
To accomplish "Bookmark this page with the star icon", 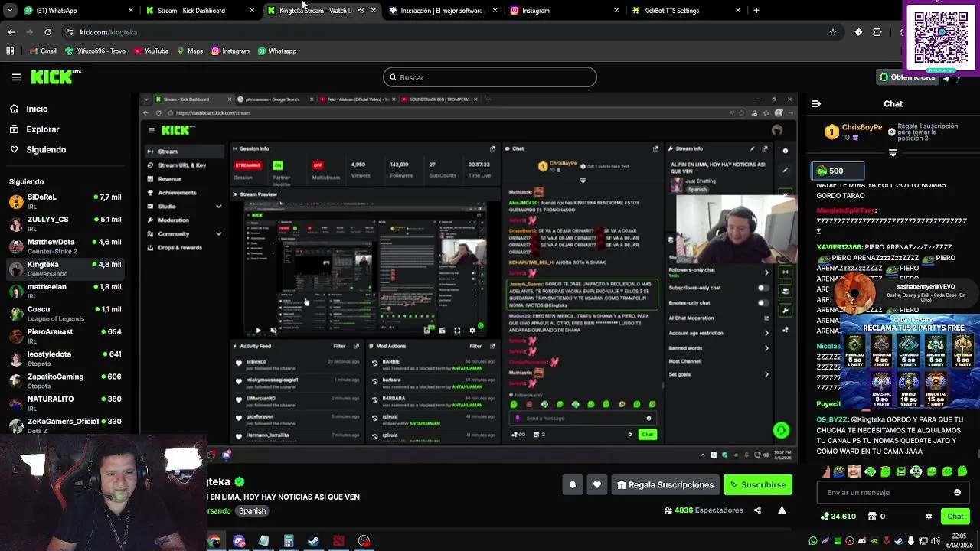I will coord(833,32).
